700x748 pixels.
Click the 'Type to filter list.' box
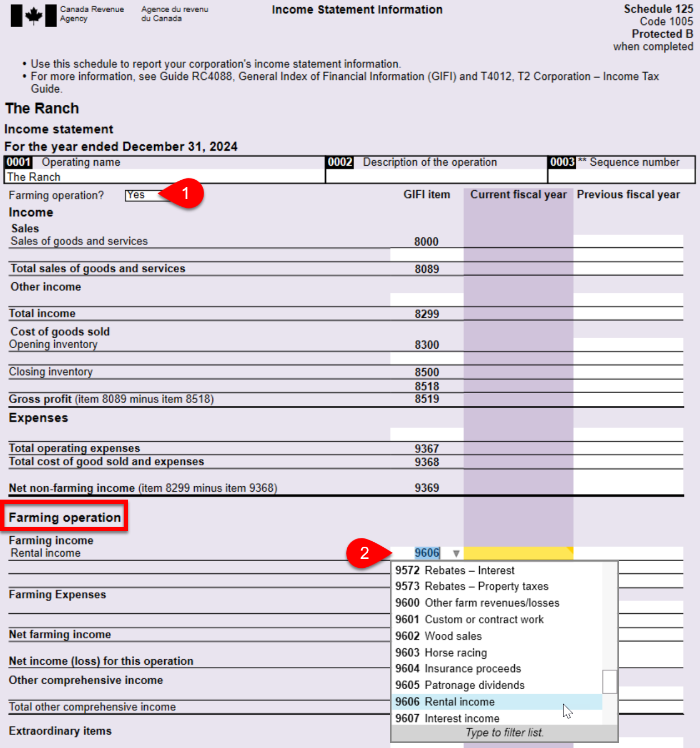pos(504,732)
